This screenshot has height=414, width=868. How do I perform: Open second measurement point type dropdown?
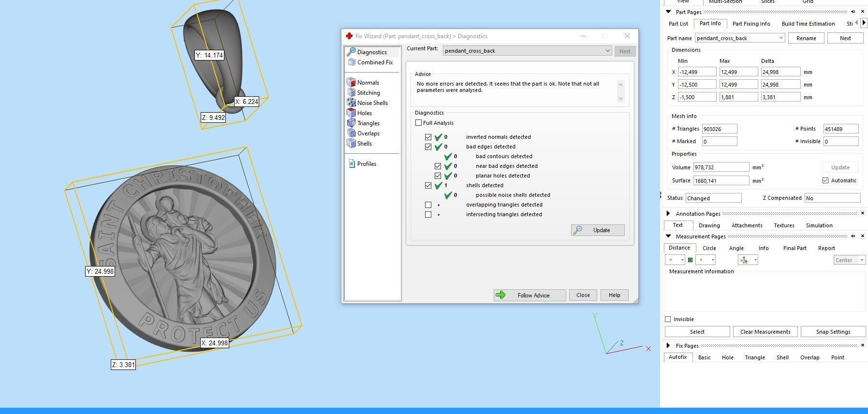[x=705, y=260]
